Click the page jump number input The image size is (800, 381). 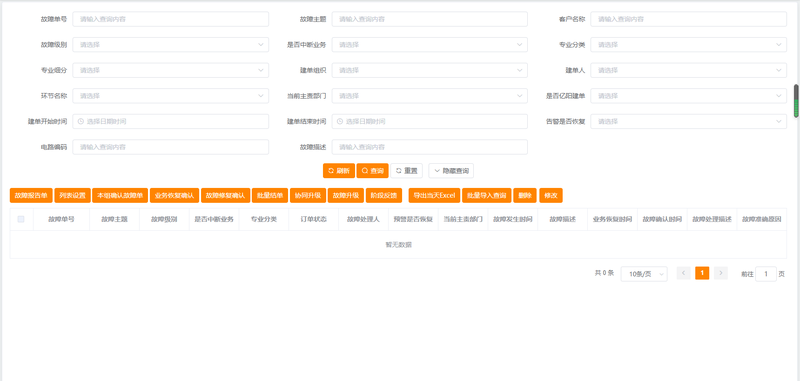(766, 274)
